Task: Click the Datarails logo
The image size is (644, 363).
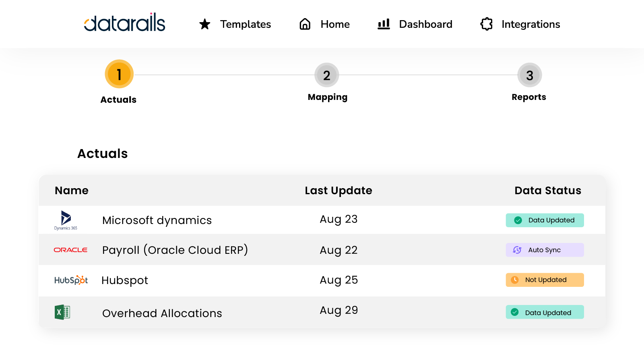Action: 124,23
